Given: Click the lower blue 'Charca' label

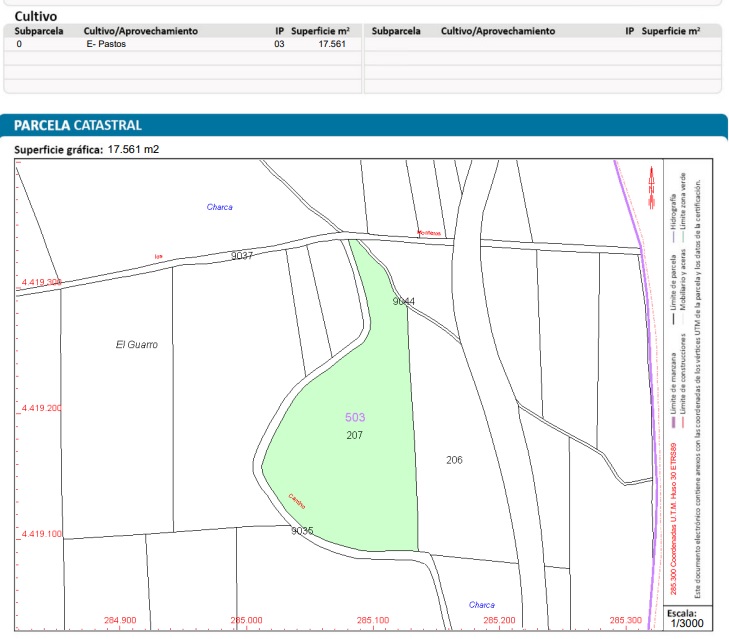Looking at the screenshot, I should pyautogui.click(x=481, y=604).
